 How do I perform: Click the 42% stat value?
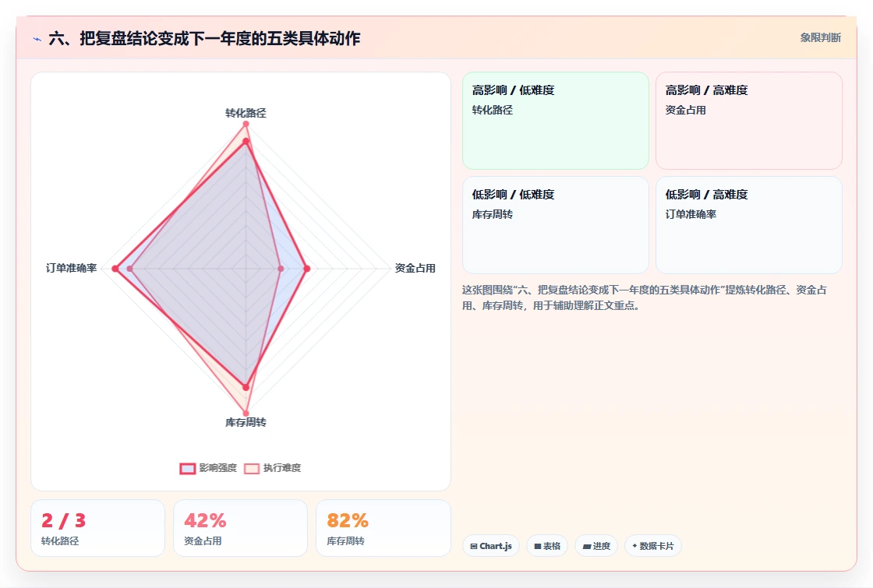pyautogui.click(x=205, y=521)
